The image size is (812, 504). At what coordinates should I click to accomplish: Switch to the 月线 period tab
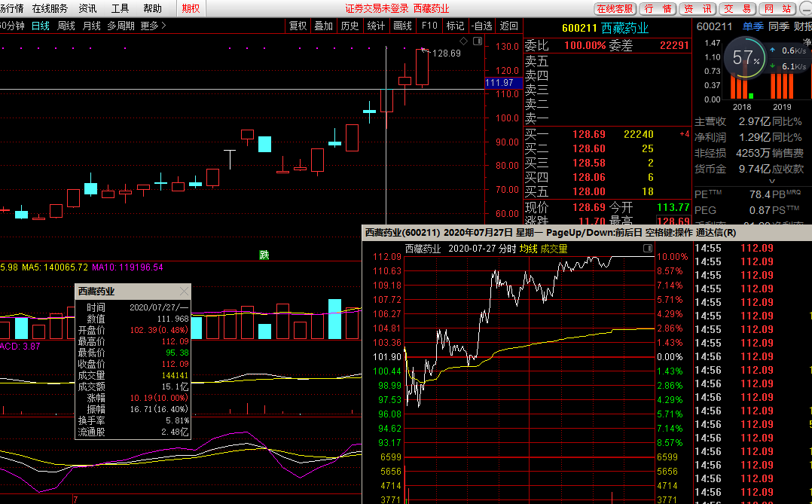(x=92, y=26)
